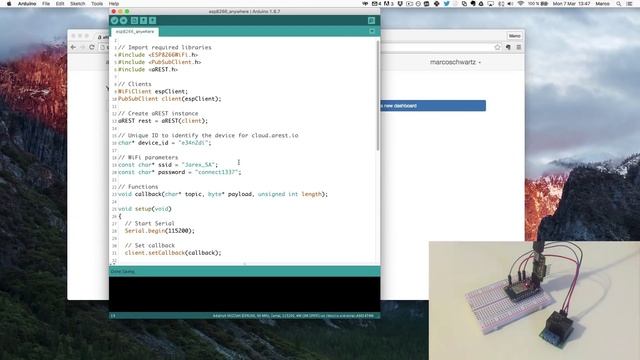Open Spotlight search magnifier
This screenshot has height=360, width=640.
point(619,4)
